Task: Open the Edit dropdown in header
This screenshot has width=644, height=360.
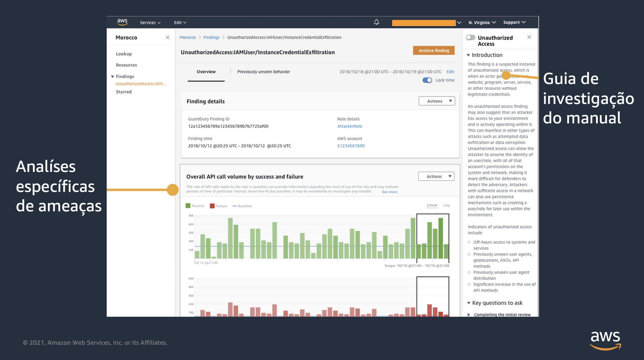Action: pos(180,22)
